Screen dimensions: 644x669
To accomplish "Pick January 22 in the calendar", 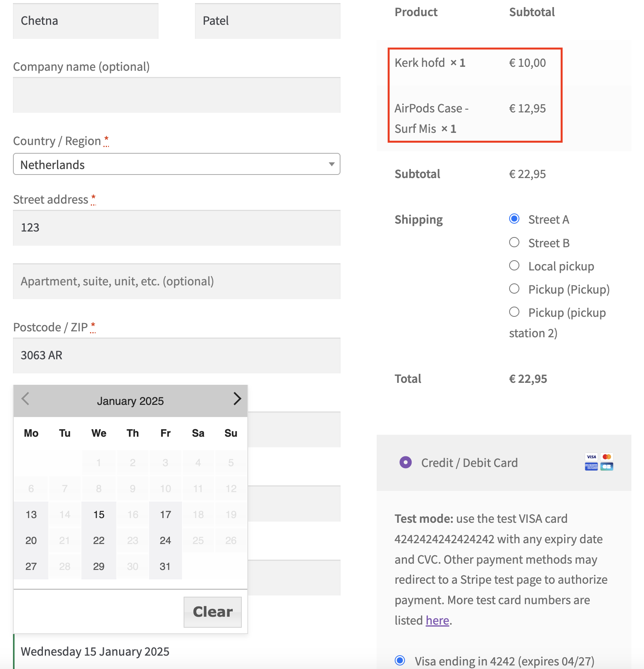I will pyautogui.click(x=99, y=540).
